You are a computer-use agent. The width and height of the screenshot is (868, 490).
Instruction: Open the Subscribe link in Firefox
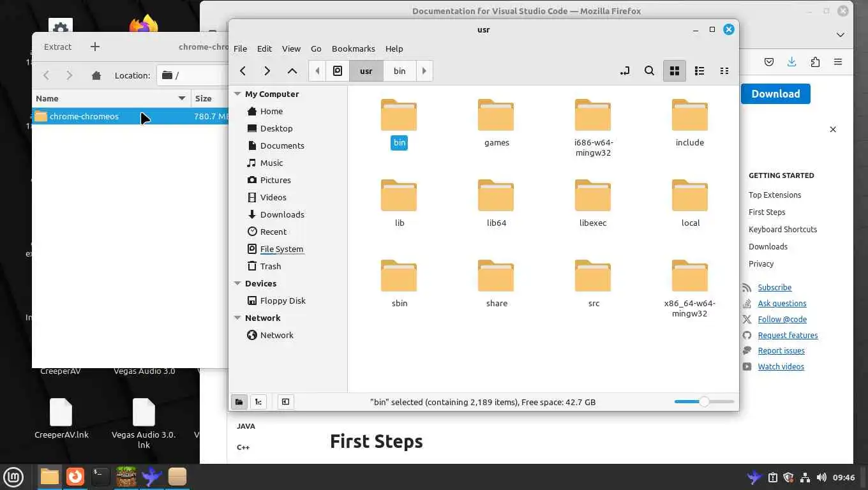(774, 288)
